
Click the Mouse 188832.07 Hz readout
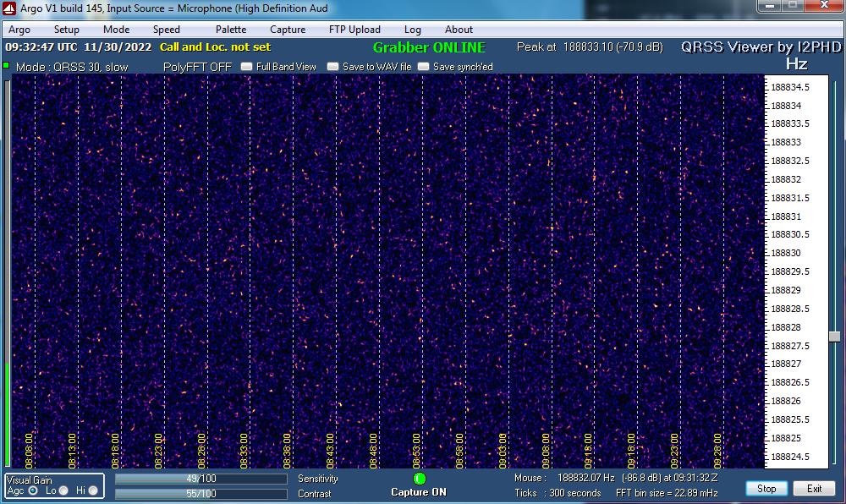pos(616,478)
